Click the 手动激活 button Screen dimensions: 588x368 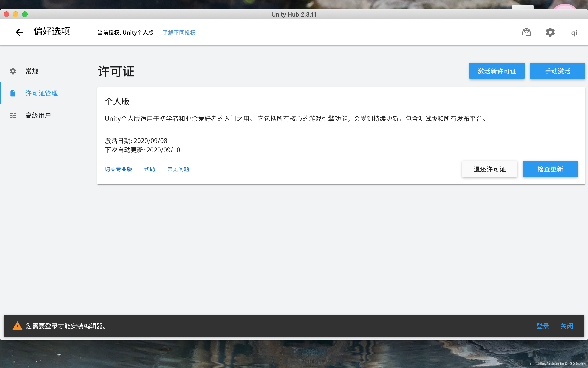pyautogui.click(x=557, y=71)
